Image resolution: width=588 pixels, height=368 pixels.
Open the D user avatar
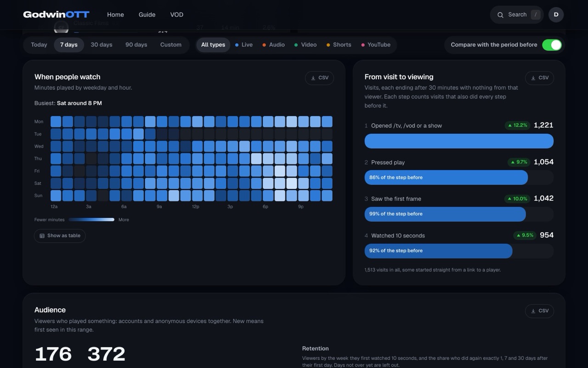[x=556, y=15]
